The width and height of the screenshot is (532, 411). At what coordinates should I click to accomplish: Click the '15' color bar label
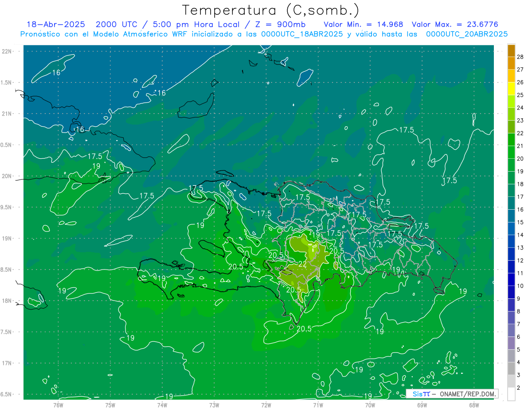(521, 222)
